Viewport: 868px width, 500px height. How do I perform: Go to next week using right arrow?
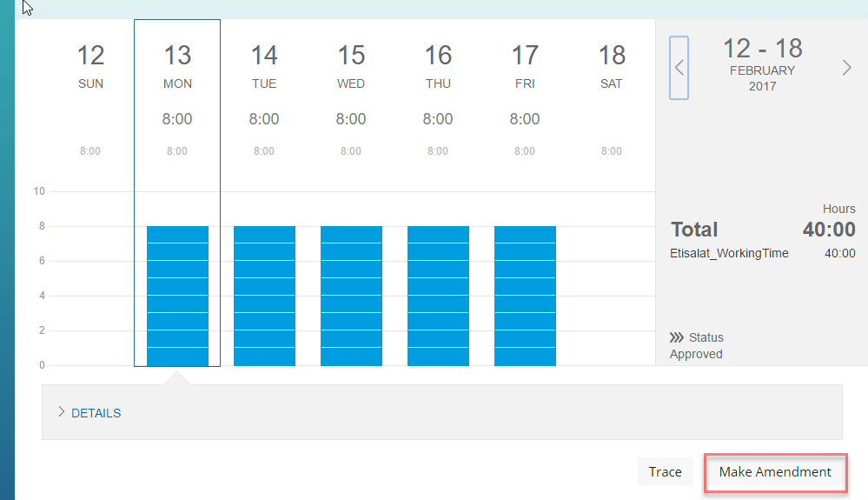[846, 68]
